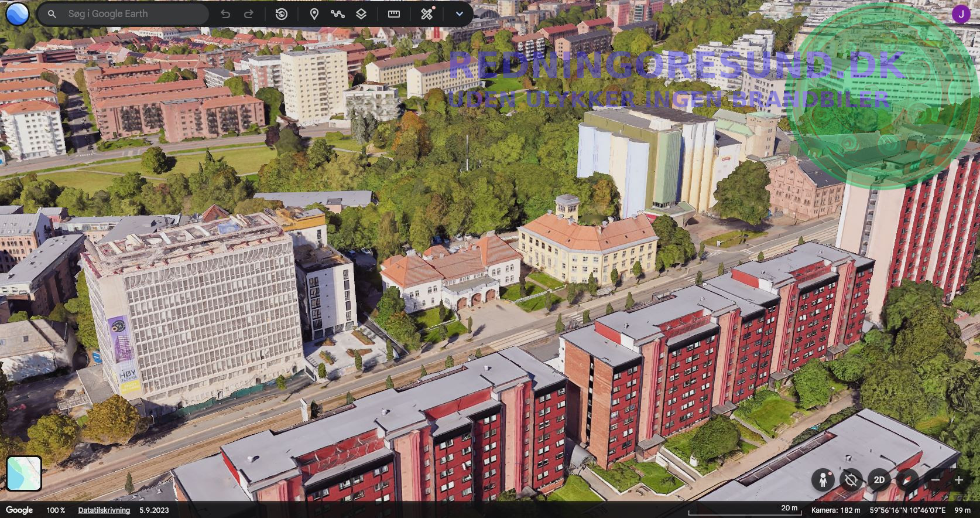
Task: Zoom in with the plus button
Action: (959, 480)
